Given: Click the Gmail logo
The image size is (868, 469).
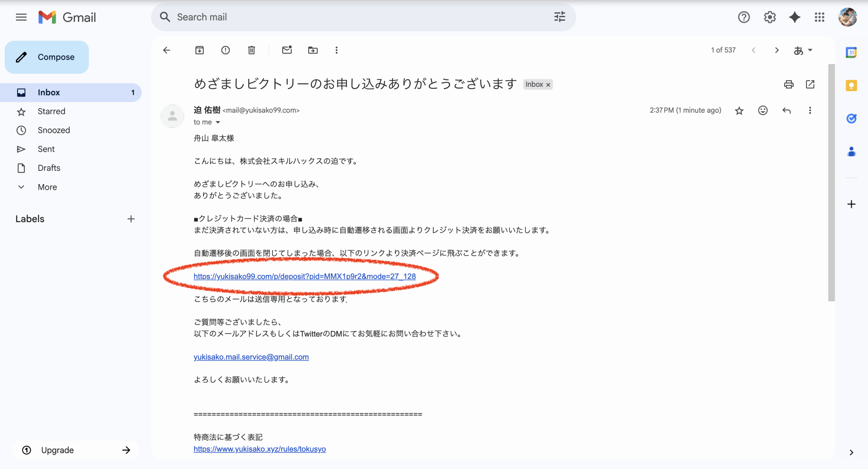Looking at the screenshot, I should [x=67, y=17].
